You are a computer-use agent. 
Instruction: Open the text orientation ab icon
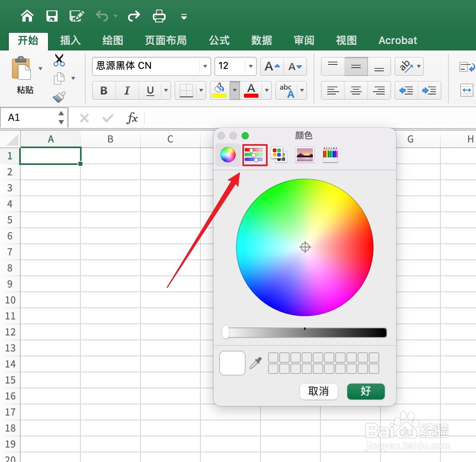[406, 66]
